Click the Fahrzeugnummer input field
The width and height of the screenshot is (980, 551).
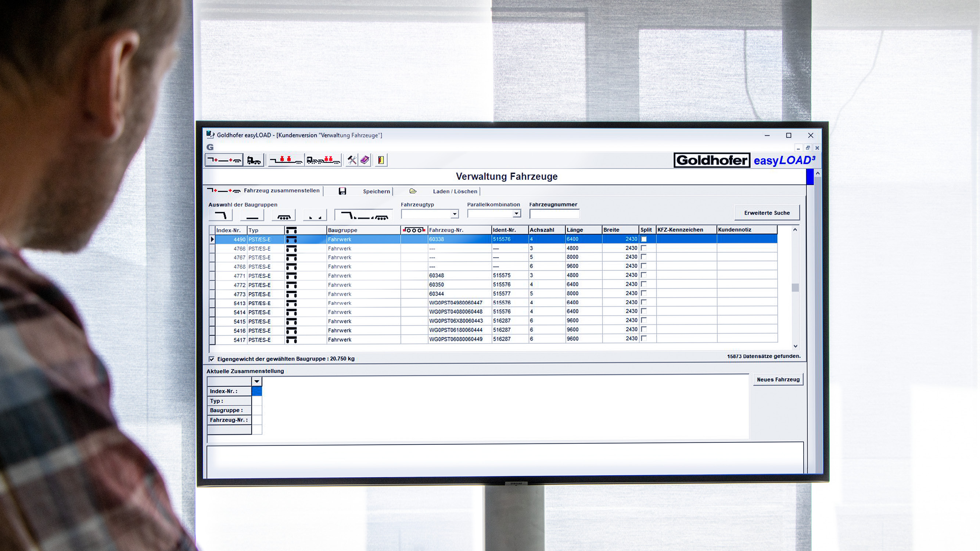coord(554,214)
